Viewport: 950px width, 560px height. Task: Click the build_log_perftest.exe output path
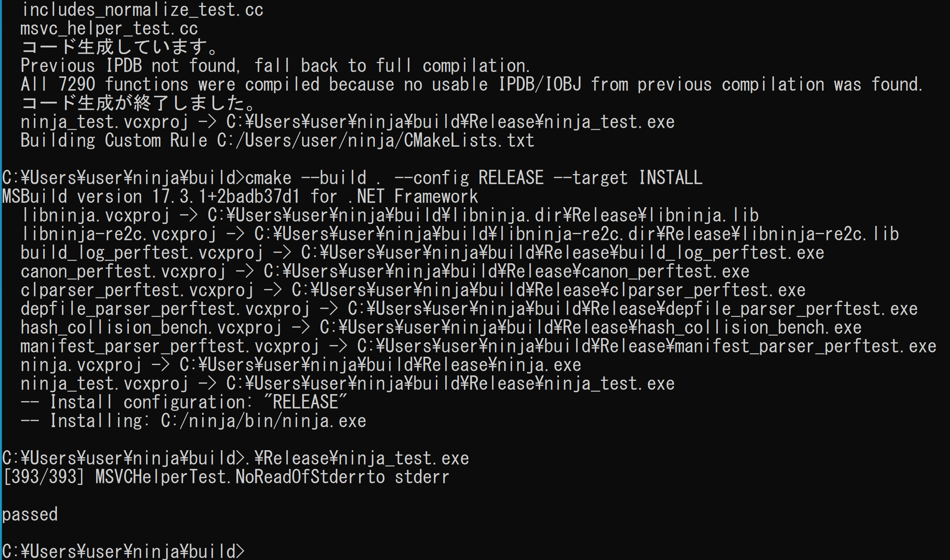coord(562,253)
